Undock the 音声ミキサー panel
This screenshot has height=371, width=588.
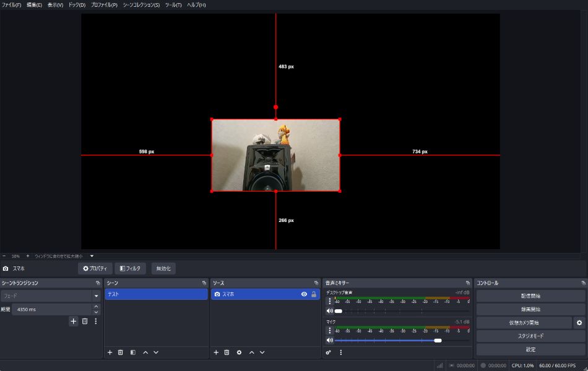click(x=468, y=283)
